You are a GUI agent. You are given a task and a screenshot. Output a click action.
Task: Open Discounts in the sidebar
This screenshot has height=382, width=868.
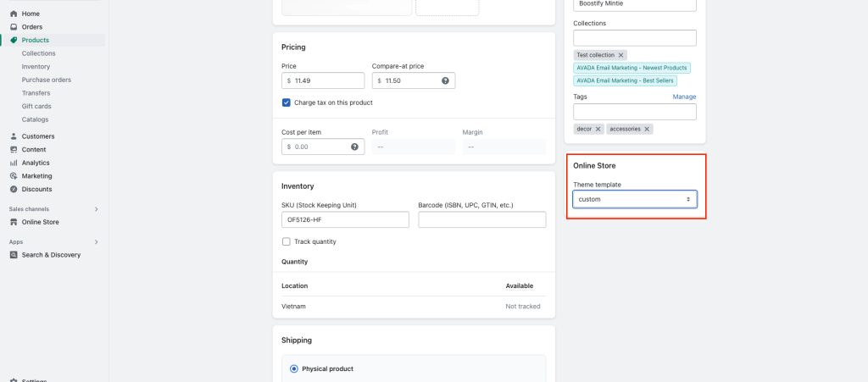coord(37,190)
